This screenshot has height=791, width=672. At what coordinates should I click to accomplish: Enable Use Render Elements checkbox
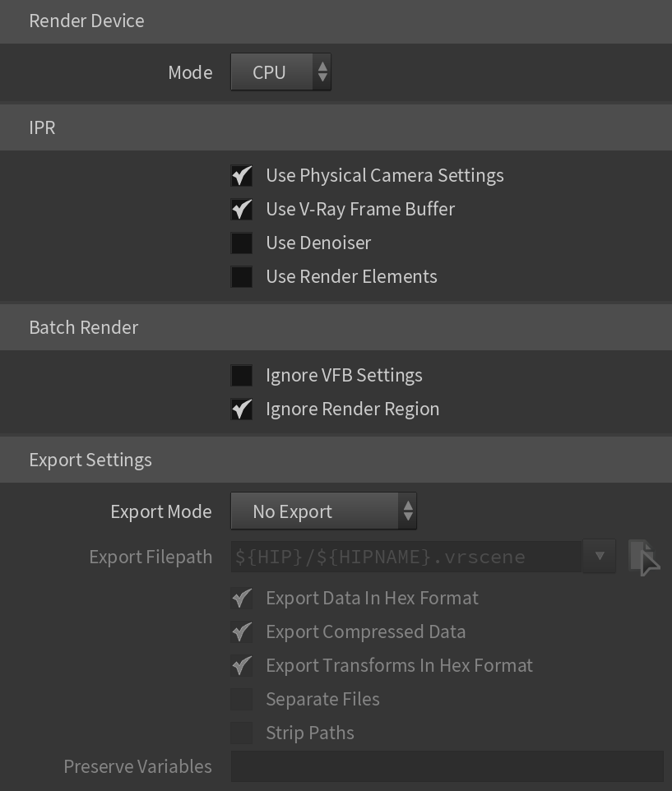242,277
